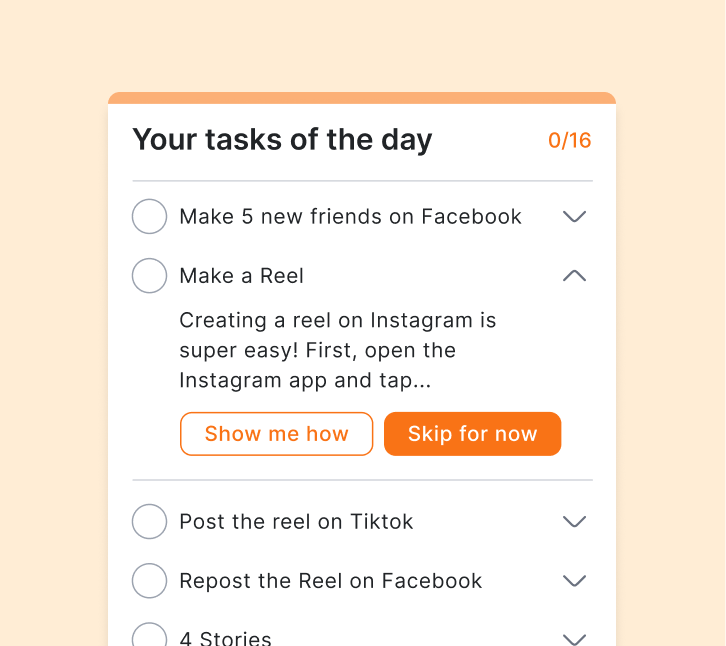Viewport: 726px width, 646px height.
Task: Collapse the Make a Reel task chevron
Action: (574, 276)
